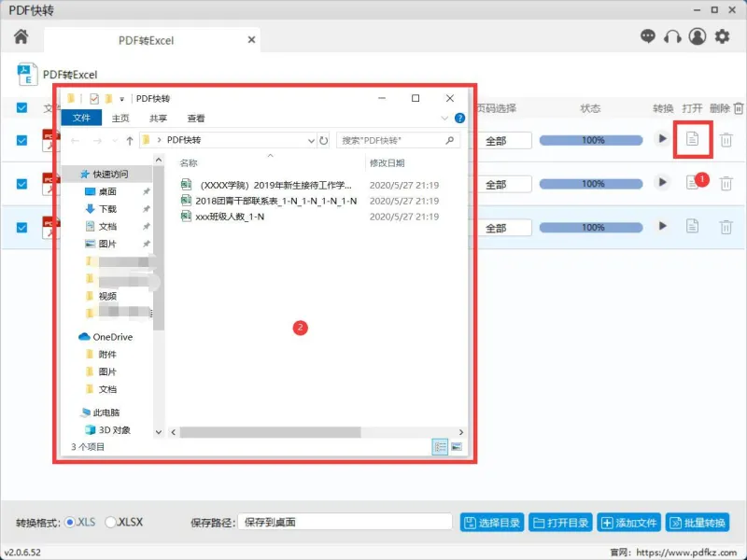Open converted file icon on first row
The image size is (747, 560).
click(692, 139)
